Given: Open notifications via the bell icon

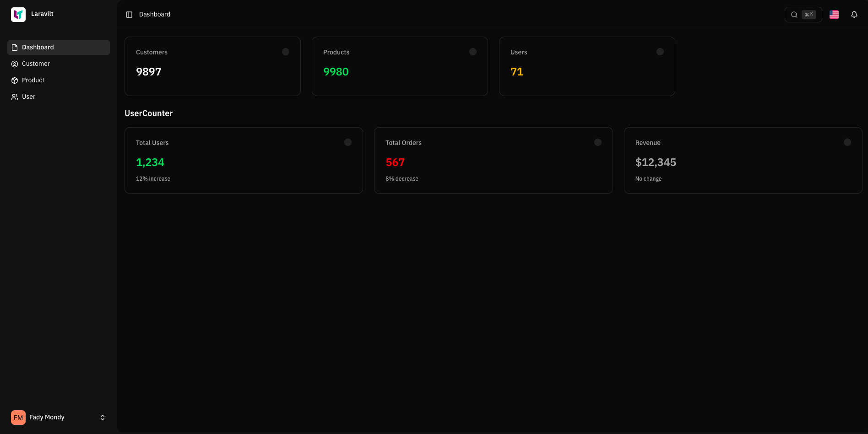Looking at the screenshot, I should pyautogui.click(x=854, y=14).
